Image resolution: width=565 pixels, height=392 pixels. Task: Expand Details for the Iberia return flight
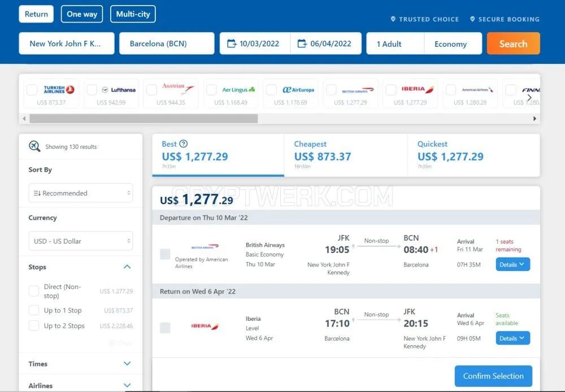pos(513,338)
